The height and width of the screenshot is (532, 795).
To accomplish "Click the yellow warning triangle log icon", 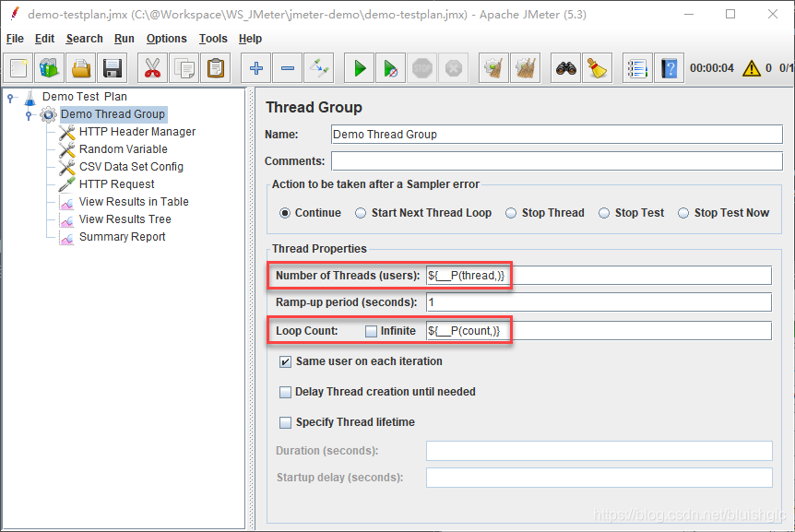I will coord(752,68).
